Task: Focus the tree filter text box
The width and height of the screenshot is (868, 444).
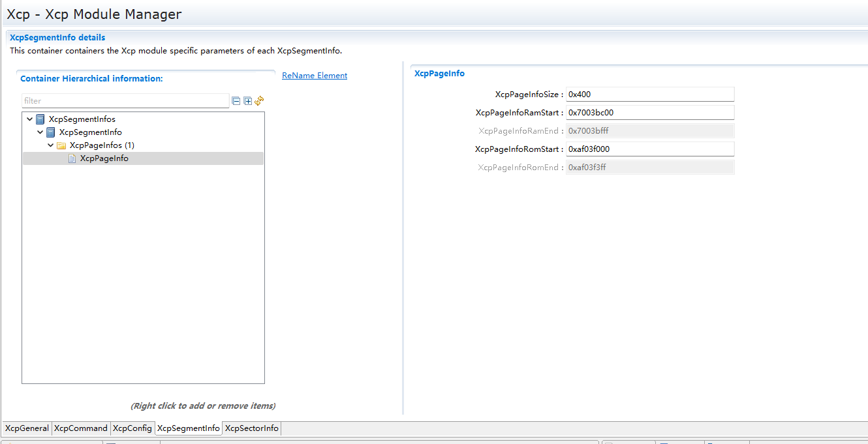Action: pos(125,101)
